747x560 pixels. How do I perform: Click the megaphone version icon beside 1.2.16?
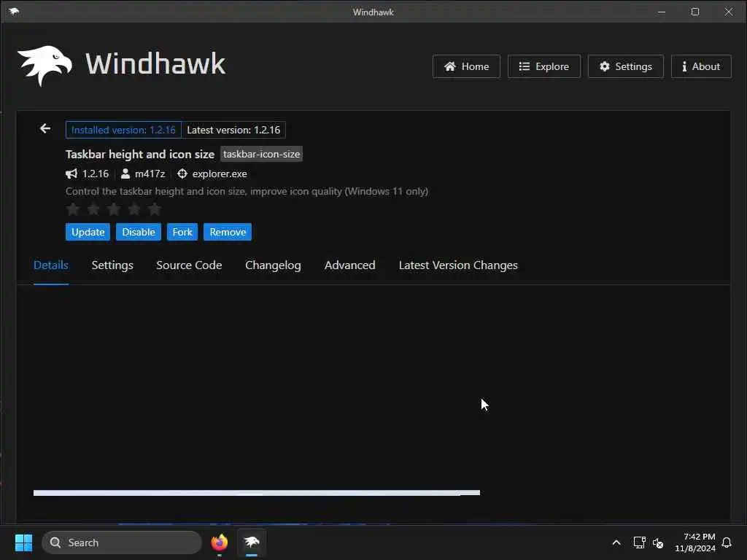[x=71, y=174]
